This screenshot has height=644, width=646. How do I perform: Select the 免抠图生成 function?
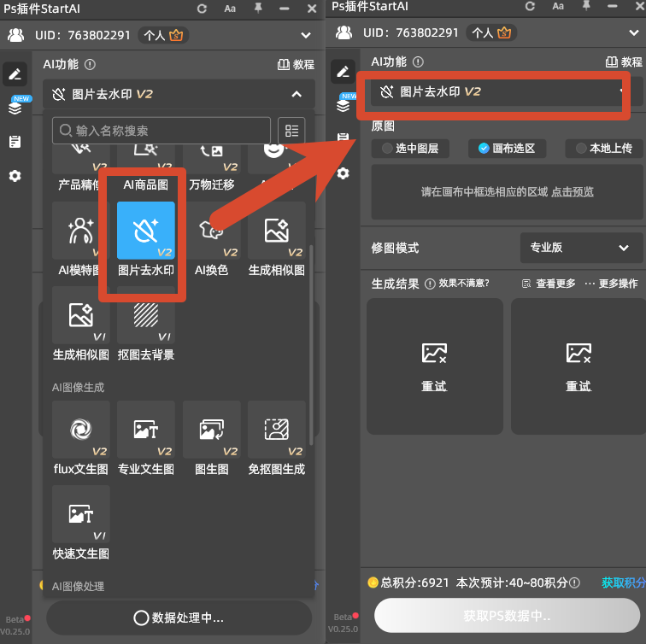pos(277,438)
